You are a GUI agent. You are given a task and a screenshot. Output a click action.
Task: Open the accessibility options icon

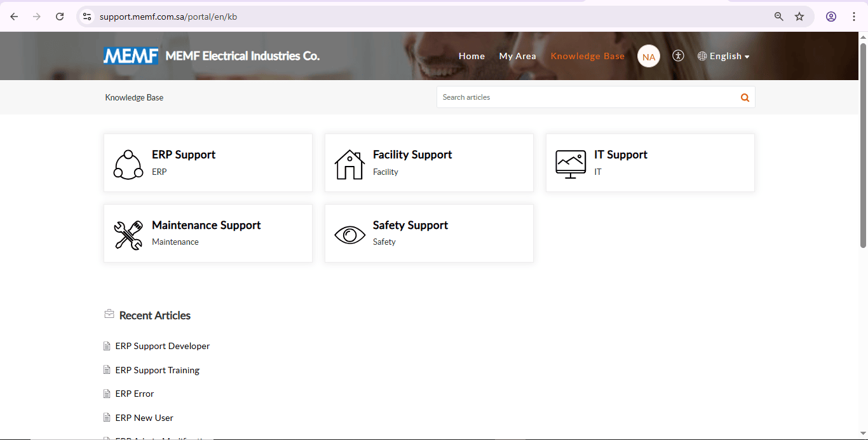click(x=678, y=56)
